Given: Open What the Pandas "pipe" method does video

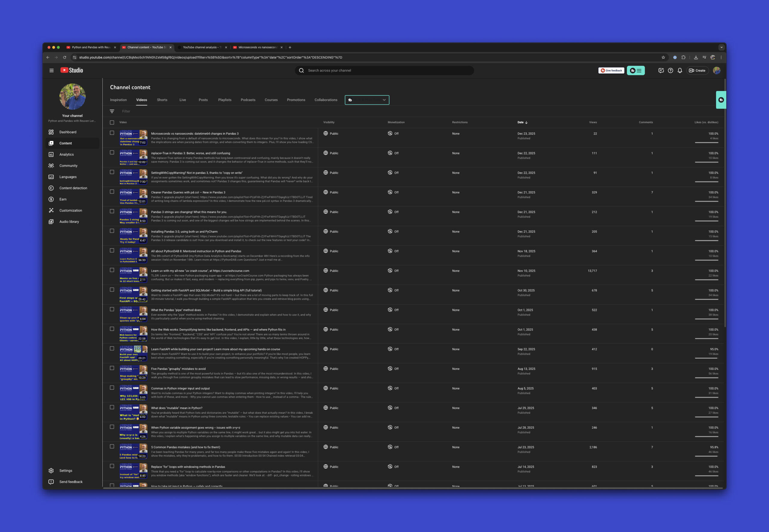Looking at the screenshot, I should [x=176, y=310].
